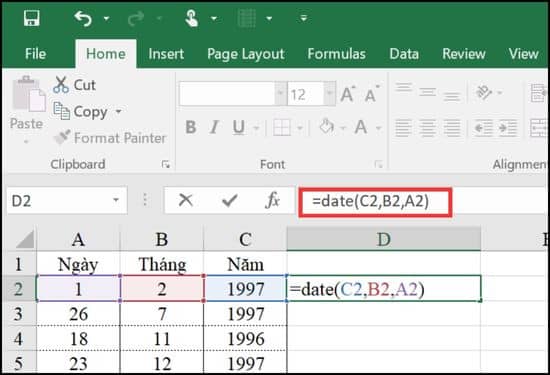The height and width of the screenshot is (375, 550).
Task: Expand the Underline style dropdown arrow
Action: coord(256,128)
